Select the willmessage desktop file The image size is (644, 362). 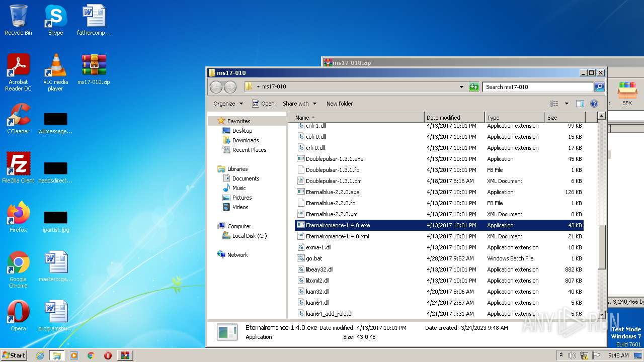55,124
